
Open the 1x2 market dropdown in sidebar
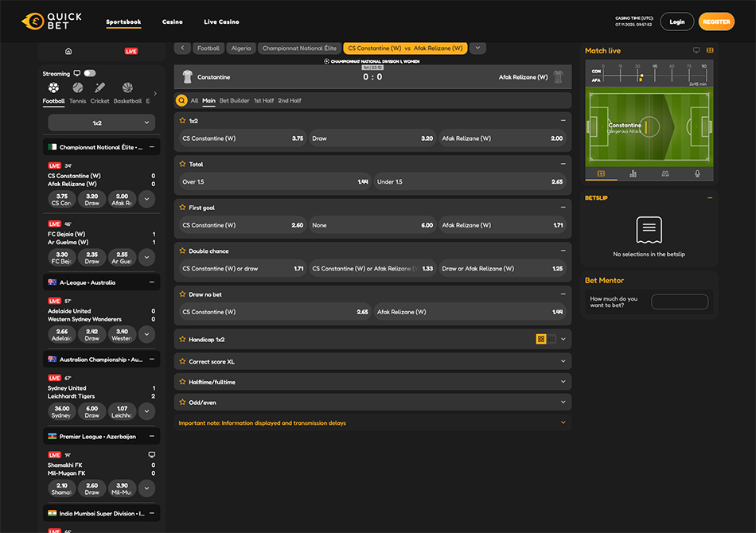coord(102,123)
